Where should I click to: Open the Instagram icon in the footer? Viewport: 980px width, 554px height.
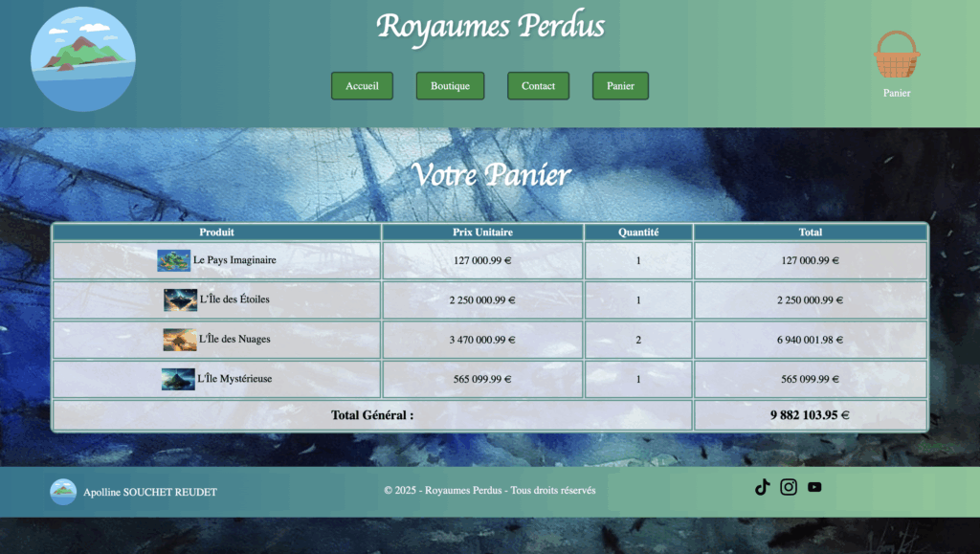789,487
